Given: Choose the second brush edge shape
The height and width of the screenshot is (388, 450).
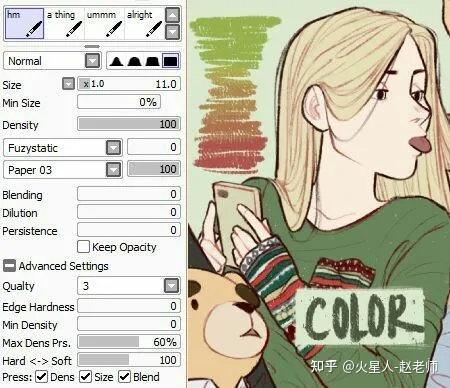Looking at the screenshot, I should pyautogui.click(x=134, y=61).
